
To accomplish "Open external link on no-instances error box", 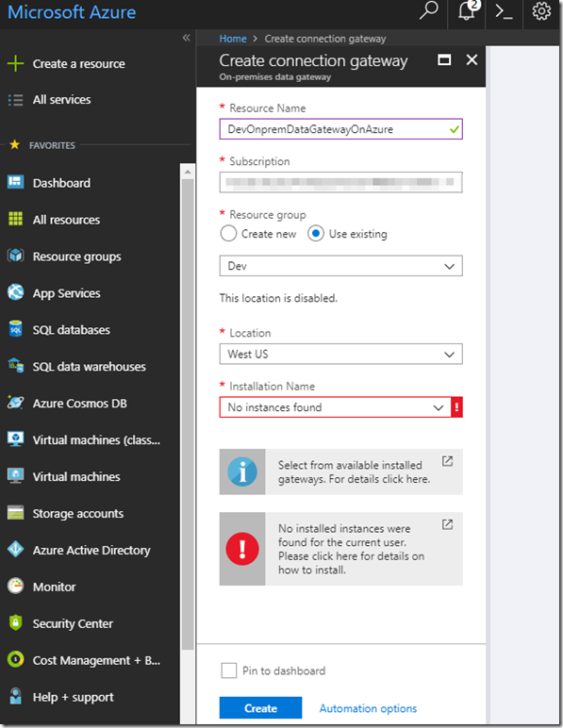I will click(447, 524).
